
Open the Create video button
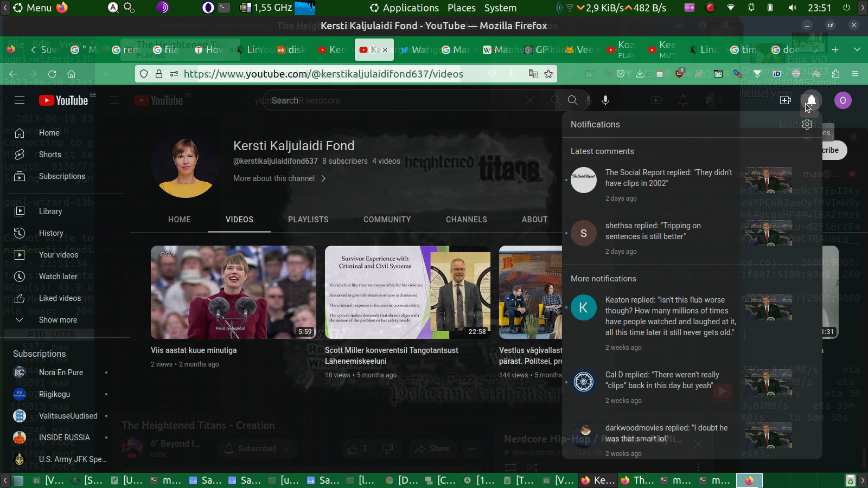click(x=785, y=100)
